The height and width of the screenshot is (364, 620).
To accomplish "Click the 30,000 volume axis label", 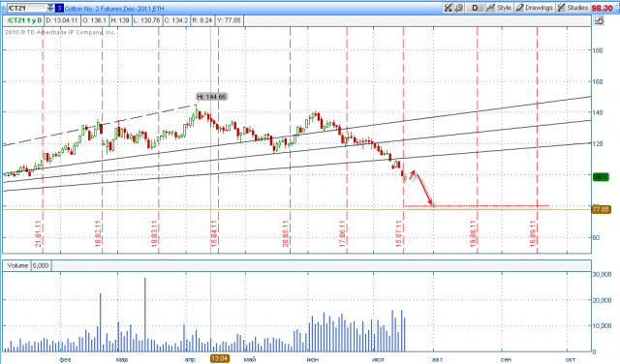I will 603,274.
